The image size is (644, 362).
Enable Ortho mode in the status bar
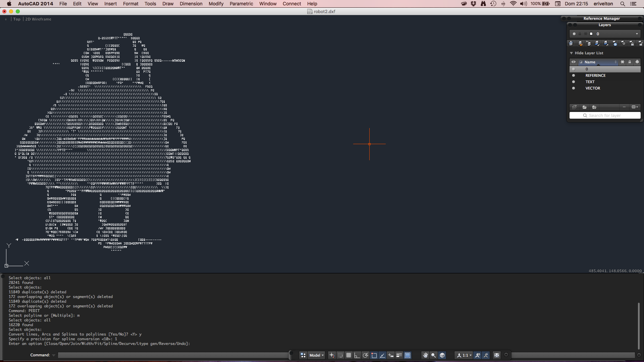[x=357, y=355]
